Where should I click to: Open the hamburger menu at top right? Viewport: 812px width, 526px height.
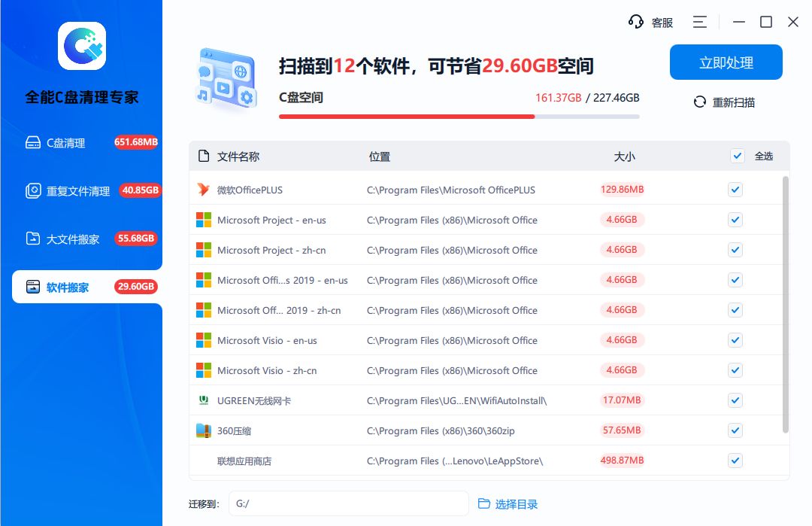point(700,21)
